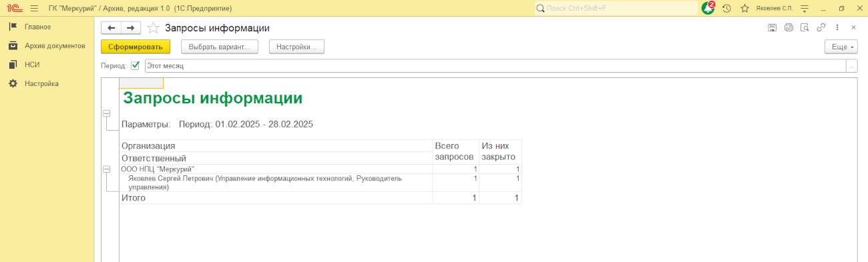Click the Настройка gear icon
868x262 pixels.
pyautogui.click(x=13, y=83)
